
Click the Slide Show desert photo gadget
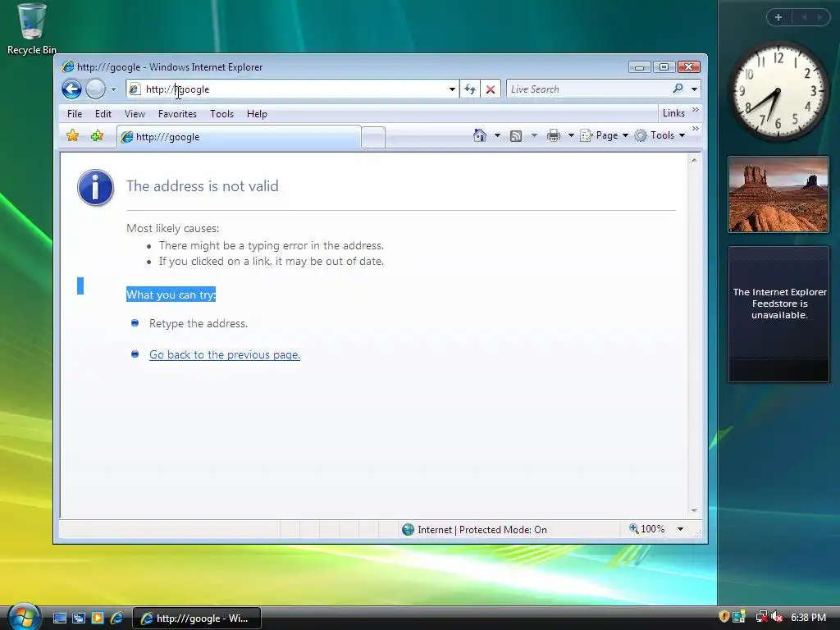778,194
